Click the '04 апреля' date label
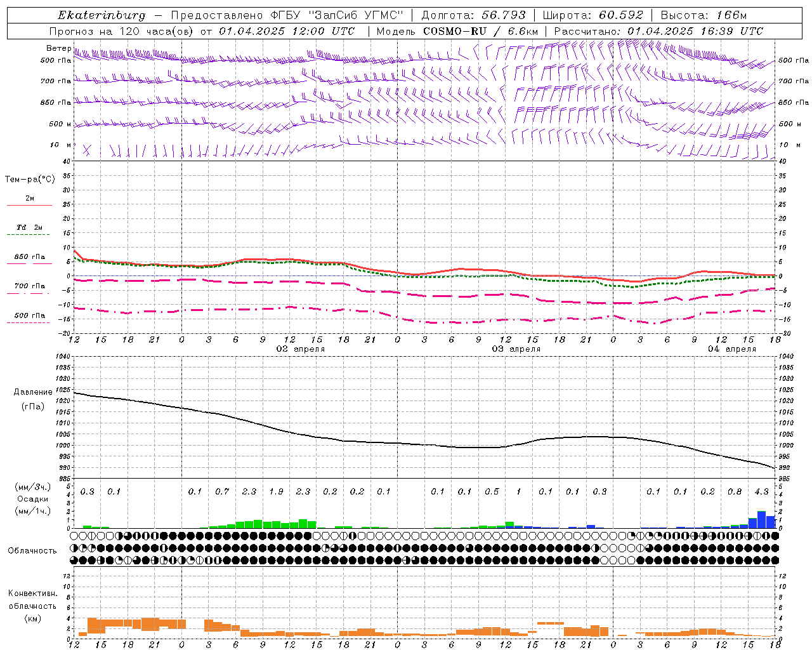 732,349
